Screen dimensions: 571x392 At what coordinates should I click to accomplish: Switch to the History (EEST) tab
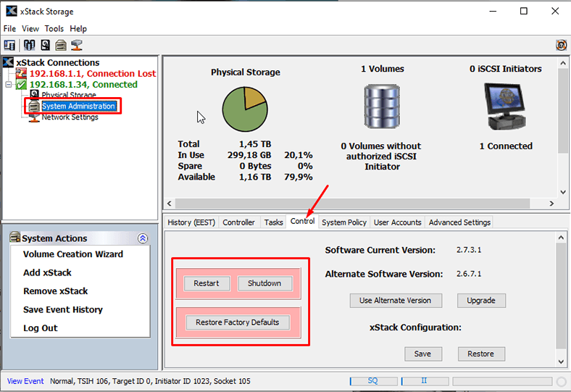(191, 222)
